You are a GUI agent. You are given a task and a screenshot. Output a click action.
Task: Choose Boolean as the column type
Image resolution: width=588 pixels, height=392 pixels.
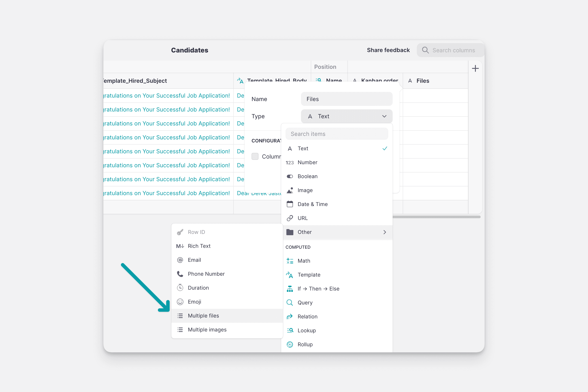point(336,176)
